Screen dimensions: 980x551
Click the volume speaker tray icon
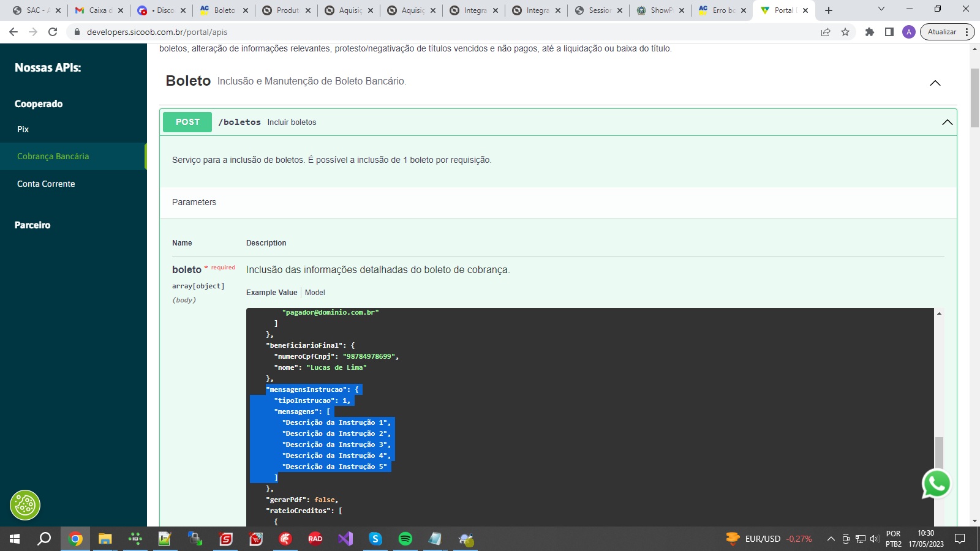[875, 539]
